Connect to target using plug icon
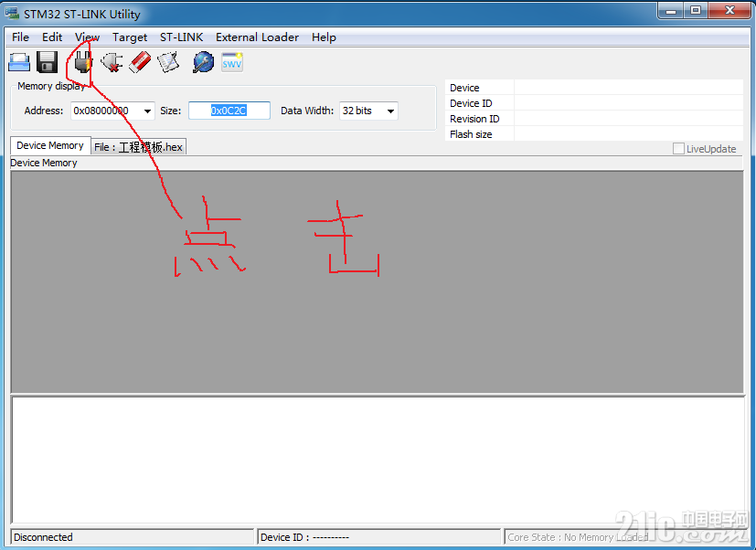 coord(83,63)
